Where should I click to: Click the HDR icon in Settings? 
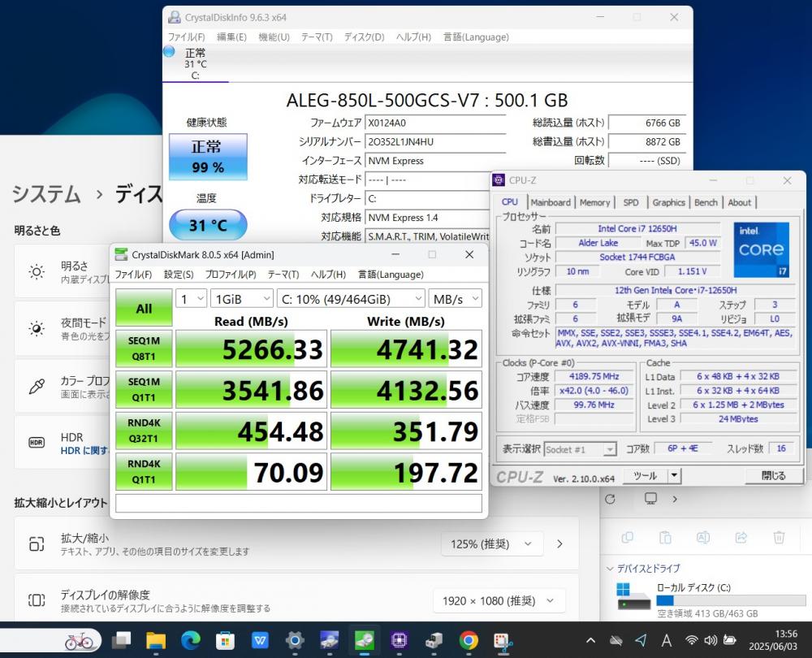pos(37,443)
